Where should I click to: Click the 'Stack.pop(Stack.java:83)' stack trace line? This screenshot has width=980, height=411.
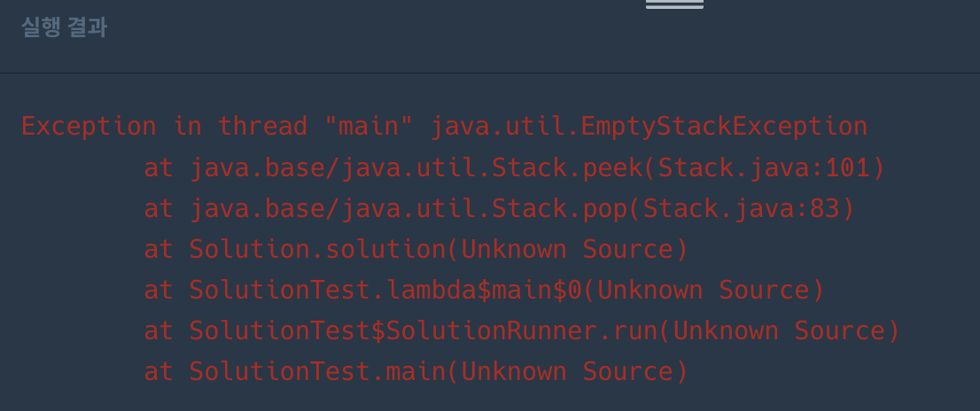pos(499,209)
